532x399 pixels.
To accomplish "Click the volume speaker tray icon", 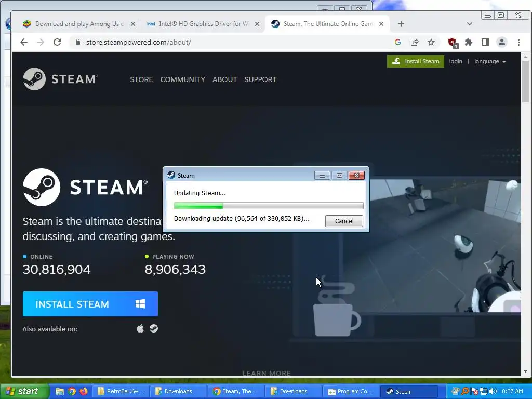I will coord(493,391).
